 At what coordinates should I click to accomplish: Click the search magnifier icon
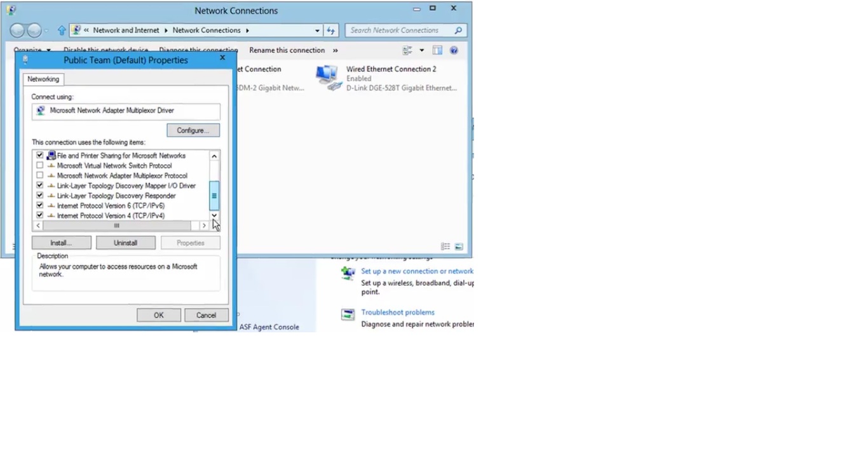pyautogui.click(x=458, y=30)
